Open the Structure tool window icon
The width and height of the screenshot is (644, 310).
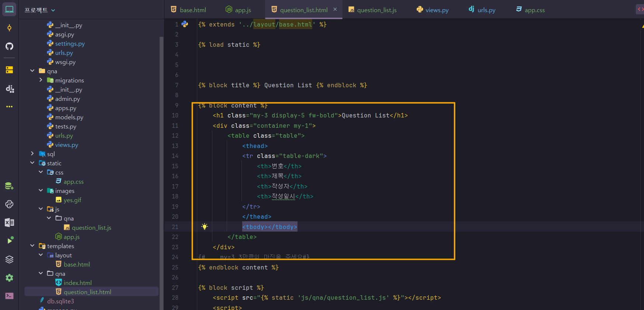[9, 70]
